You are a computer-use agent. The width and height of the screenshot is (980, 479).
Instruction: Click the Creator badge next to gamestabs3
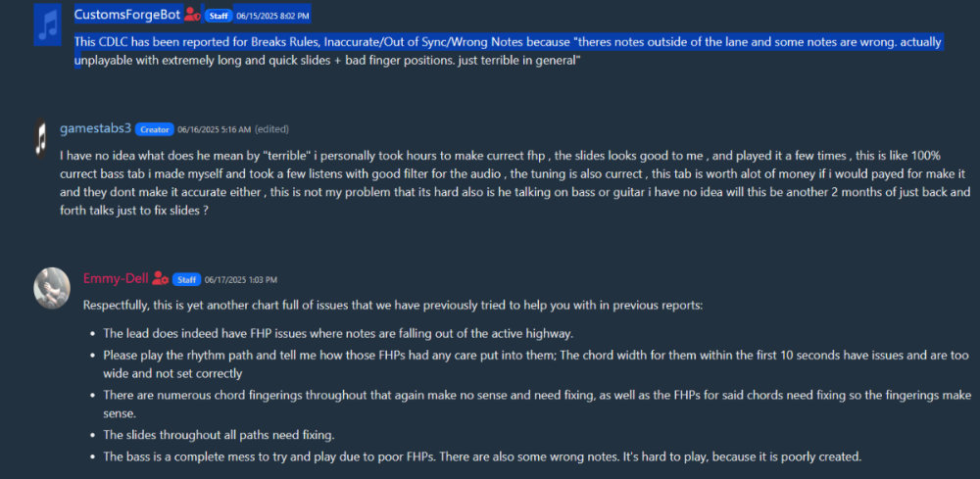pos(155,129)
